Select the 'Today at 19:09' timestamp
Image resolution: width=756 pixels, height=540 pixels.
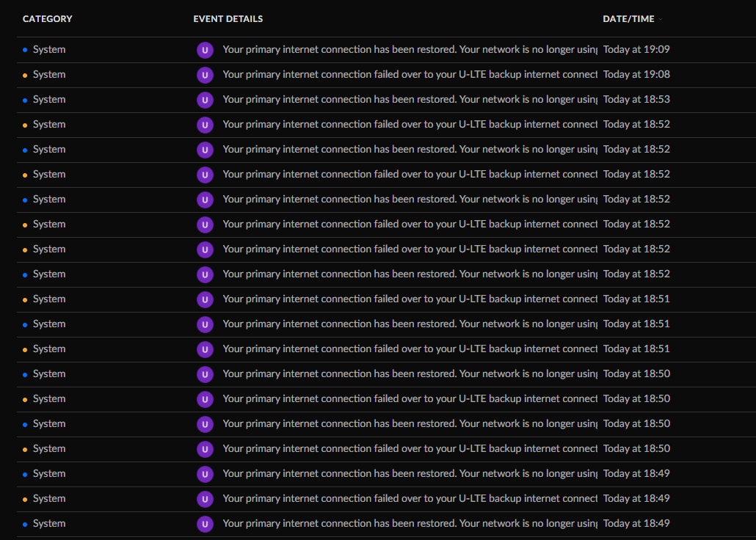tap(636, 49)
